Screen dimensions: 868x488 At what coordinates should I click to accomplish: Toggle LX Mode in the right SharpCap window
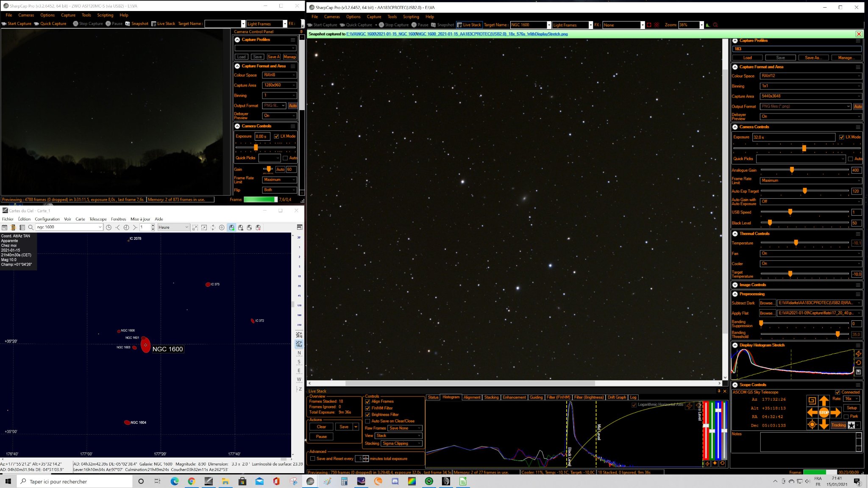[841, 137]
